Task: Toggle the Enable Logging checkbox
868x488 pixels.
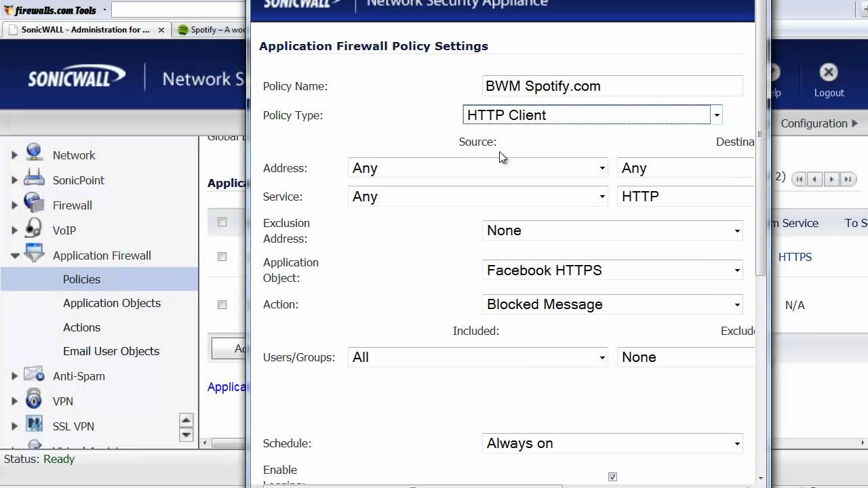Action: pyautogui.click(x=612, y=476)
